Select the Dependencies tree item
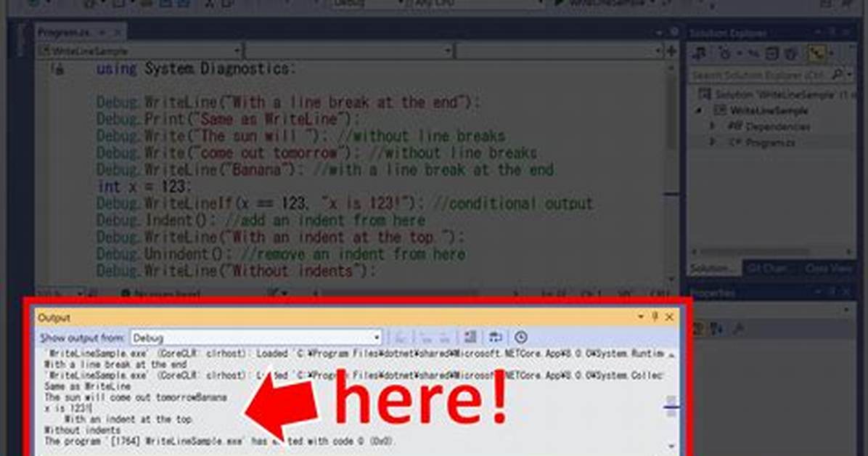868x456 pixels. pos(768,126)
